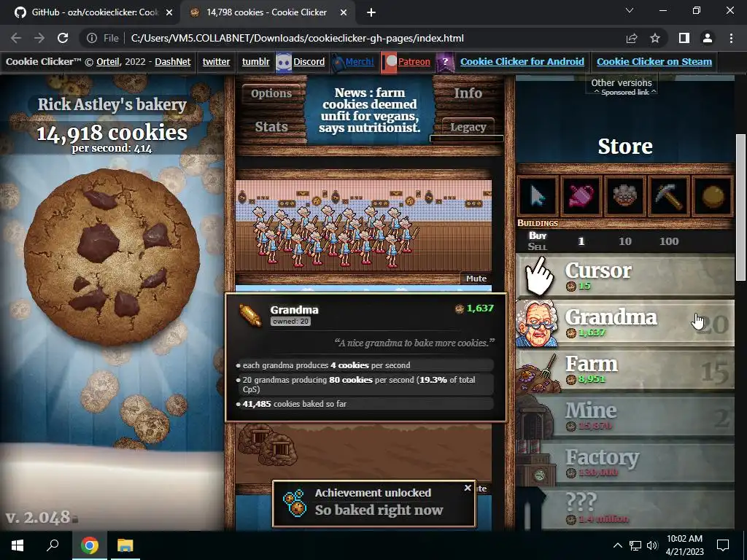Select the Factory building in store
Image resolution: width=747 pixels, height=560 pixels.
625,463
